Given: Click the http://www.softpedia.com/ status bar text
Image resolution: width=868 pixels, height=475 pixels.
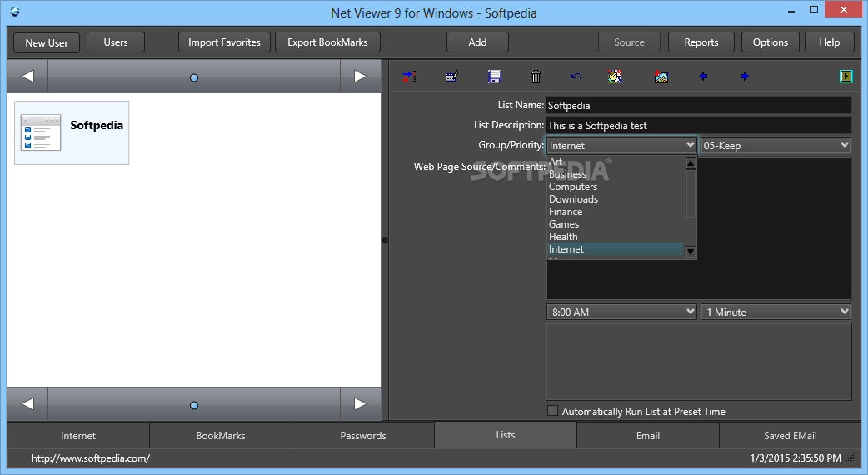Looking at the screenshot, I should pyautogui.click(x=91, y=457).
